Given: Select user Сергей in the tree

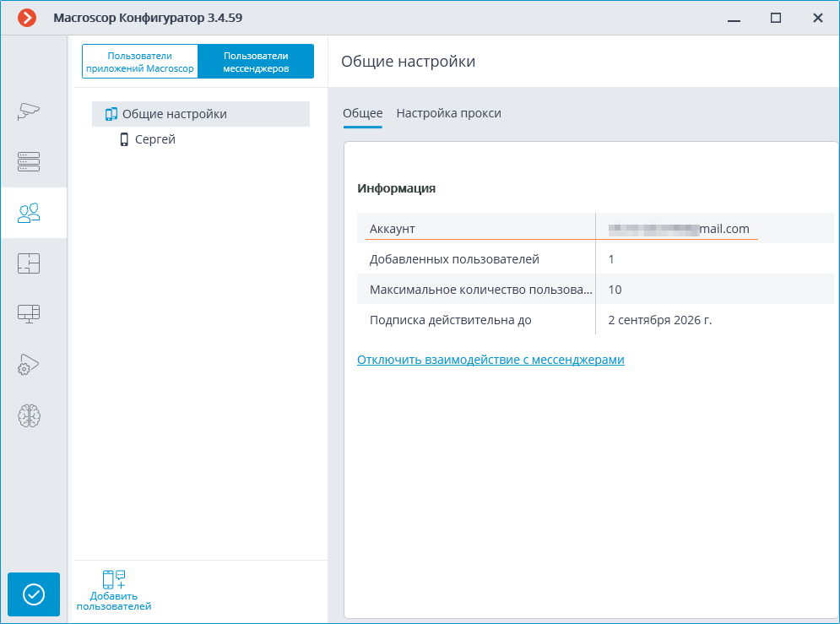Looking at the screenshot, I should click(x=155, y=139).
